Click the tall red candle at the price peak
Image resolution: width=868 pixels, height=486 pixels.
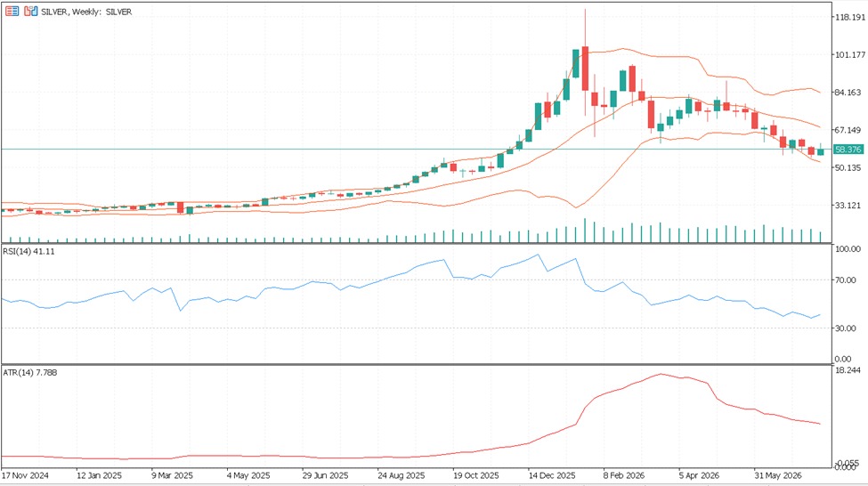pyautogui.click(x=585, y=69)
